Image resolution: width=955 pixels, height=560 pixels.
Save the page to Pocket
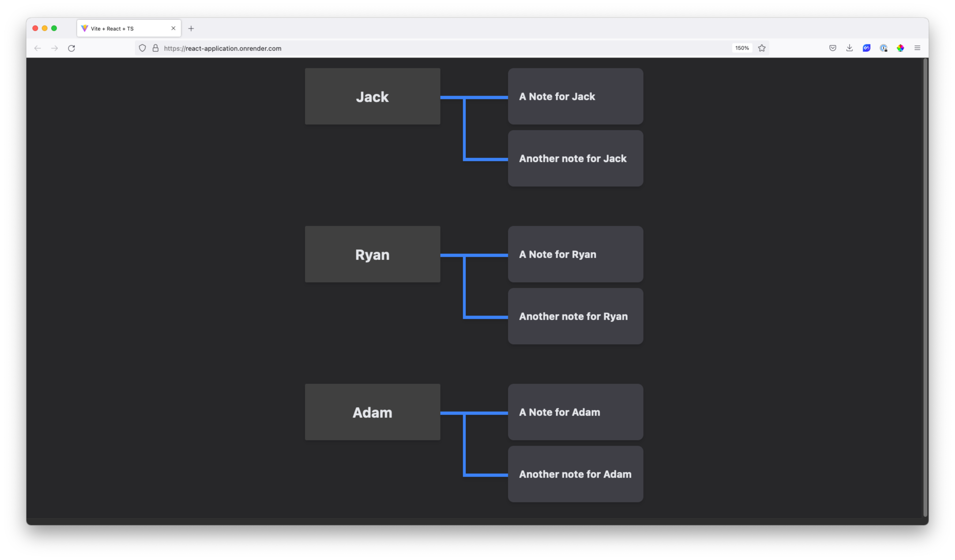833,48
